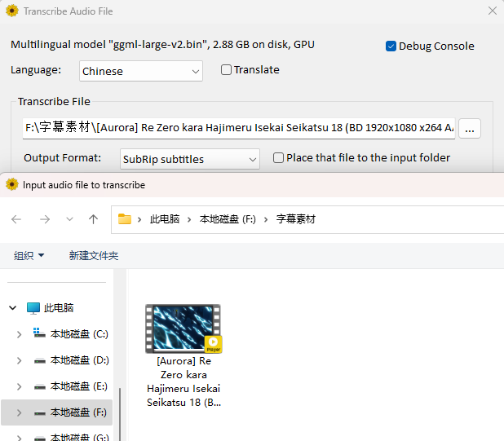The height and width of the screenshot is (441, 504).
Task: Click the sunflower icon in the Transcribe Audio File title bar
Action: [12, 11]
